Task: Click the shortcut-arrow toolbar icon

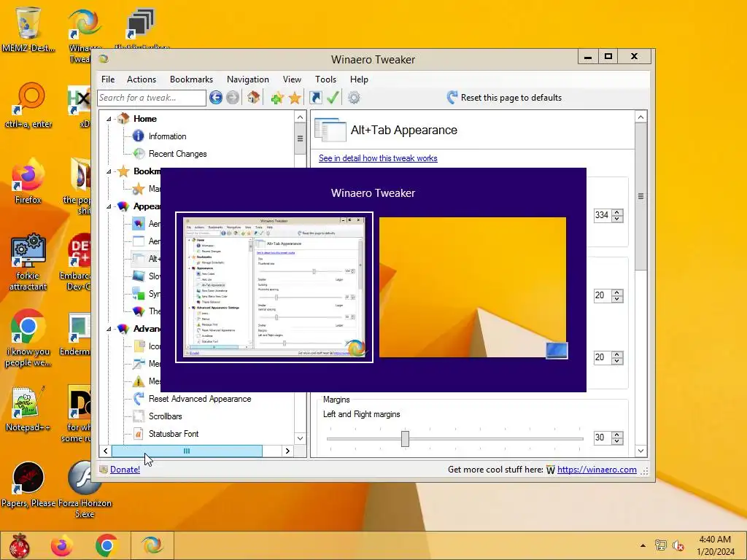Action: click(x=315, y=98)
